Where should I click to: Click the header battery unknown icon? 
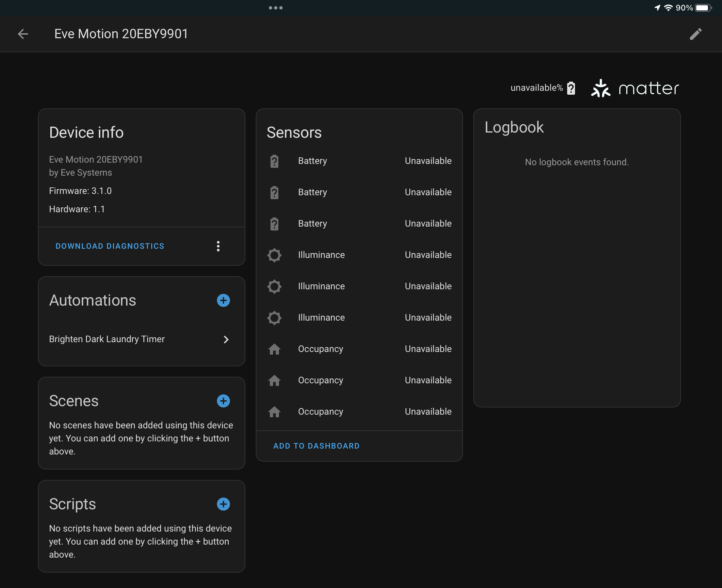pyautogui.click(x=571, y=88)
